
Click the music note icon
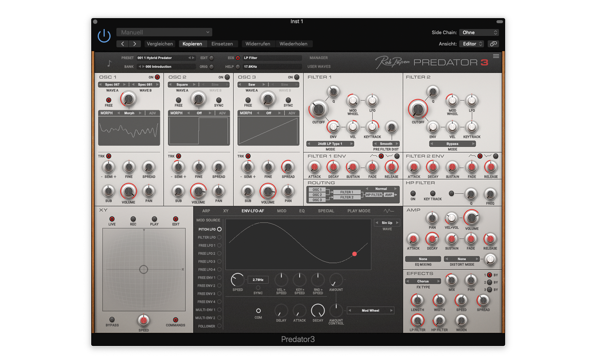[x=109, y=63]
